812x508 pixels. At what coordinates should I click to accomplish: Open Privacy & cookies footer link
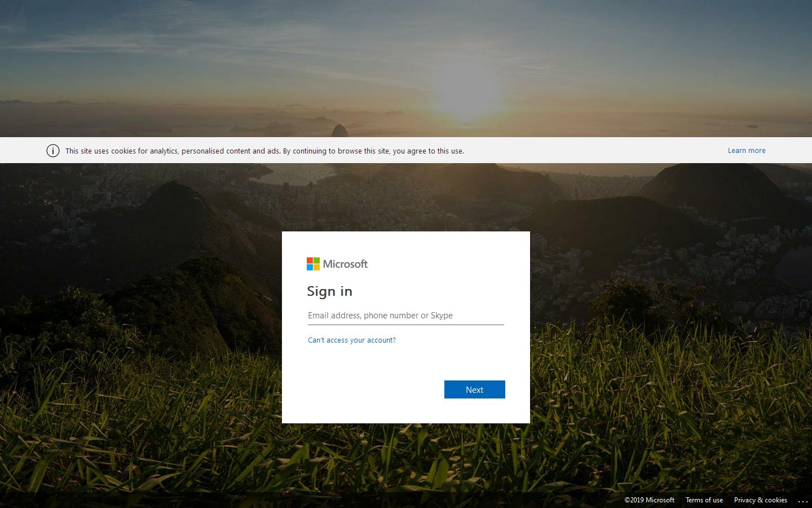click(760, 500)
